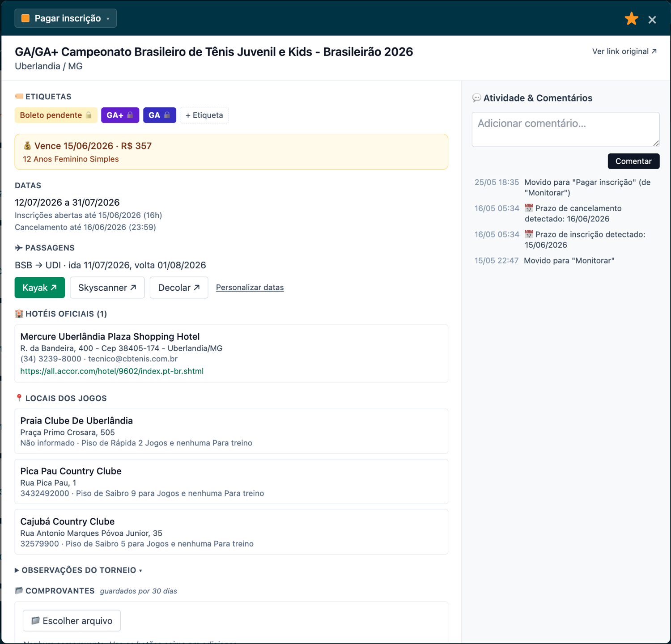Image resolution: width=671 pixels, height=644 pixels.
Task: Close the tournament detail dialog
Action: 652,20
